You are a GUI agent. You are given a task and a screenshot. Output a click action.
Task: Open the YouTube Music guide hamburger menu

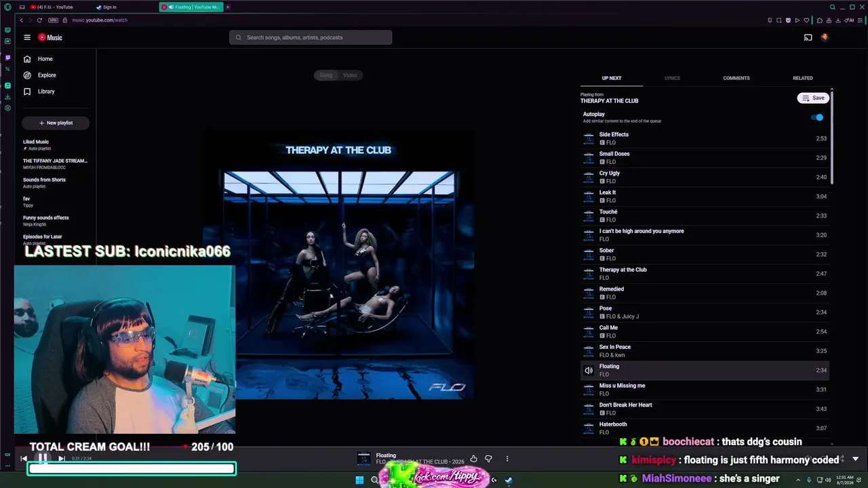tap(27, 37)
